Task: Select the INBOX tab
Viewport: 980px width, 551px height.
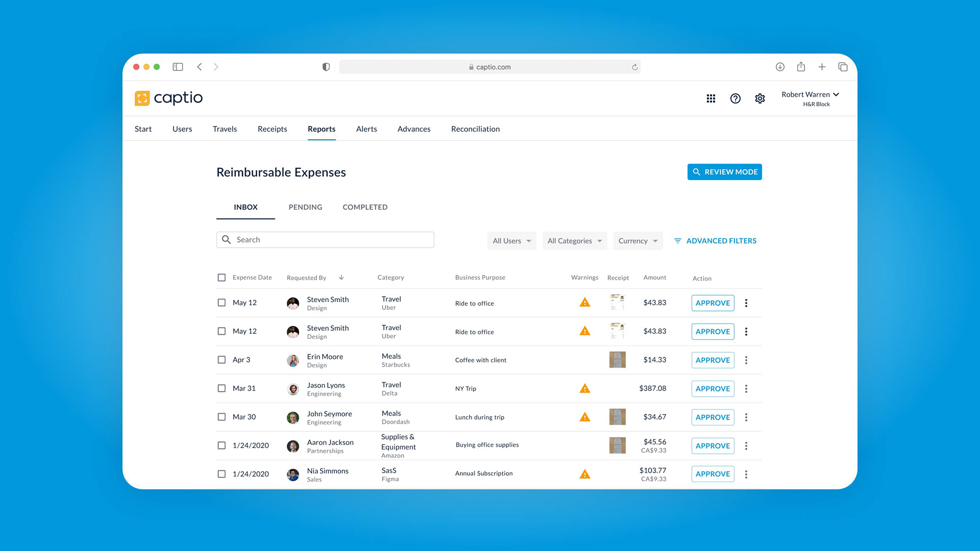Action: click(246, 207)
